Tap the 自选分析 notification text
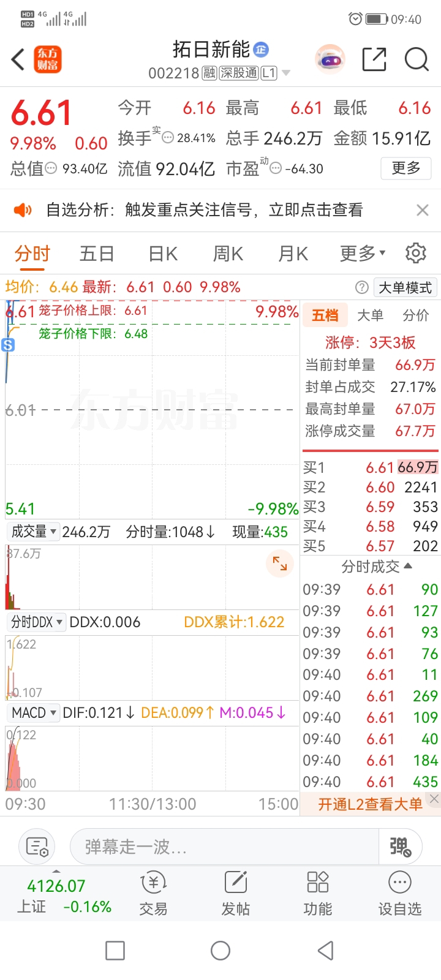The height and width of the screenshot is (980, 441). click(x=205, y=210)
